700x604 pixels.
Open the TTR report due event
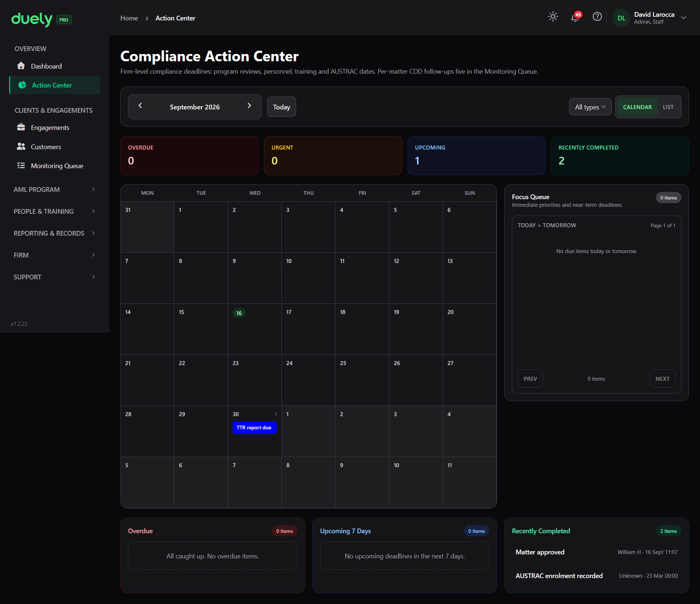pos(254,427)
